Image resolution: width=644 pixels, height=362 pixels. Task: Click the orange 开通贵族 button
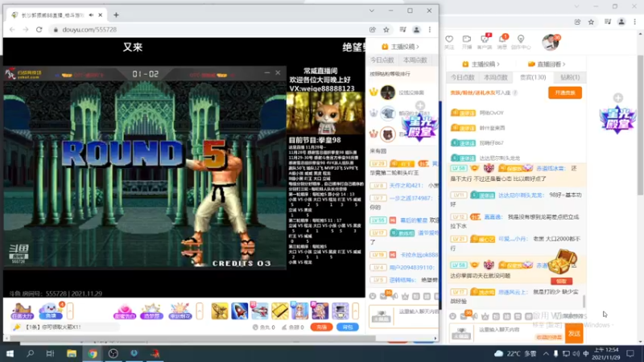565,93
